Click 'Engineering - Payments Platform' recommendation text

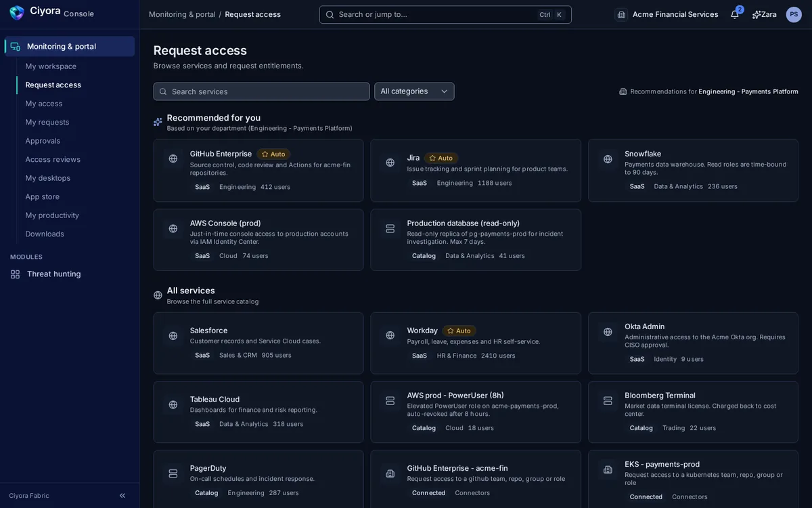point(748,91)
